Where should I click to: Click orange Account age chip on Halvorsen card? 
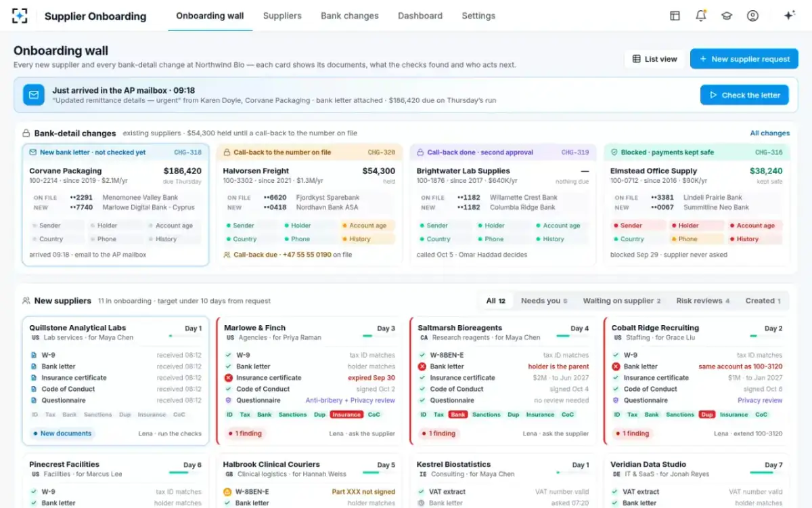click(367, 226)
